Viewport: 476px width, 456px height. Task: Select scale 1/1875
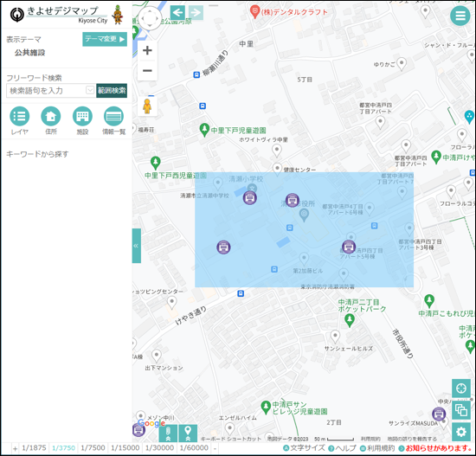pyautogui.click(x=34, y=448)
